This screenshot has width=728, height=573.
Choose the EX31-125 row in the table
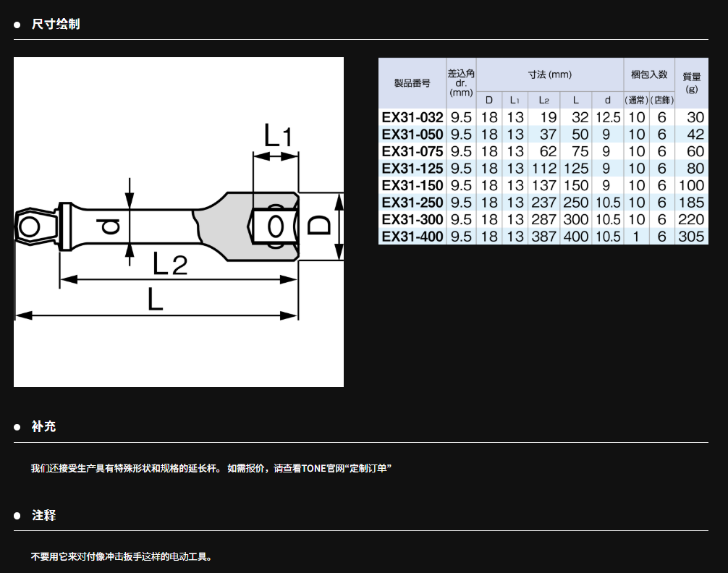[x=412, y=169]
